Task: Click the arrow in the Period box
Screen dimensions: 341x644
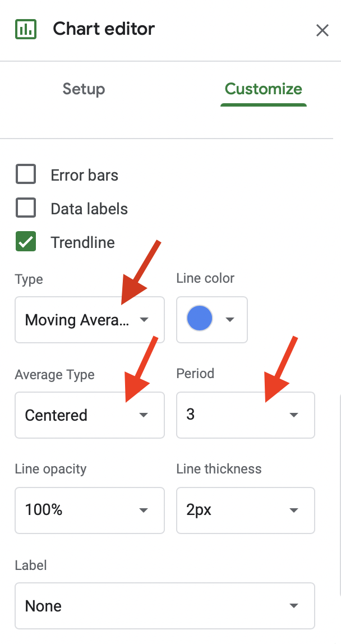Action: click(293, 415)
